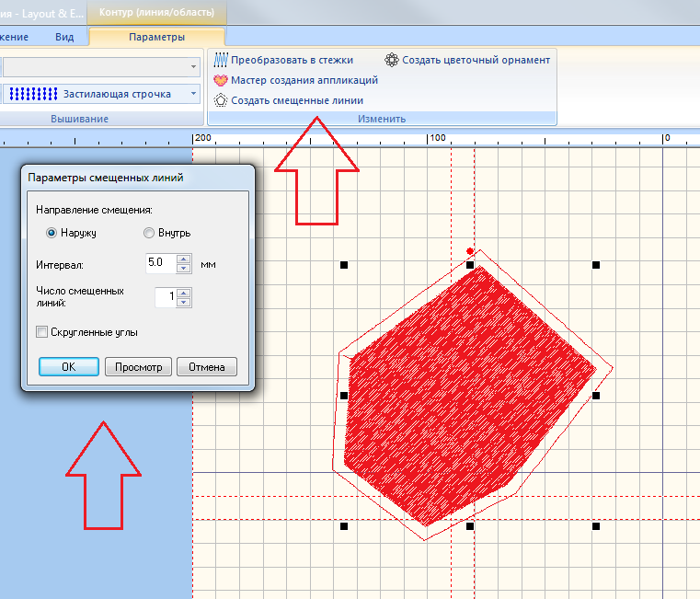Screen dimensions: 700x599
Task: Click the Изменить group label
Action: [x=382, y=119]
